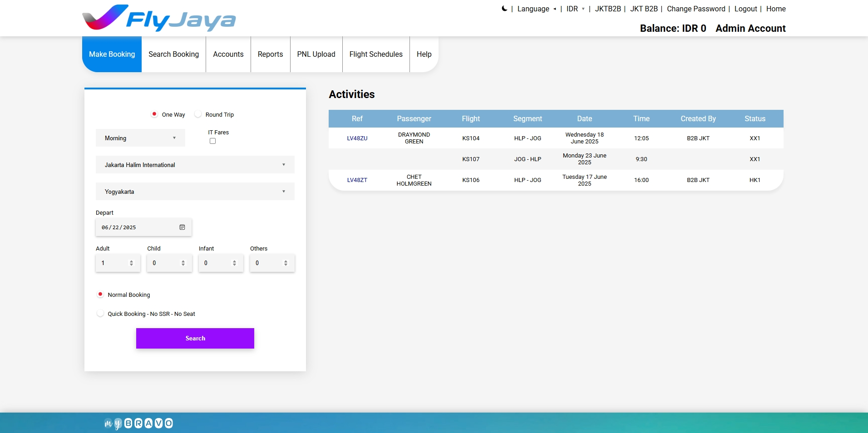Viewport: 868px width, 433px height.
Task: Click the Flight column header
Action: tap(471, 118)
